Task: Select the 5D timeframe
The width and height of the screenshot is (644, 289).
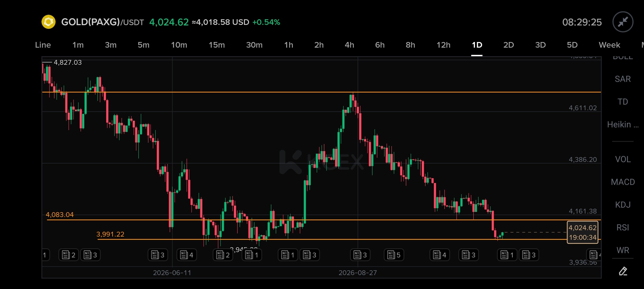Action: click(572, 45)
